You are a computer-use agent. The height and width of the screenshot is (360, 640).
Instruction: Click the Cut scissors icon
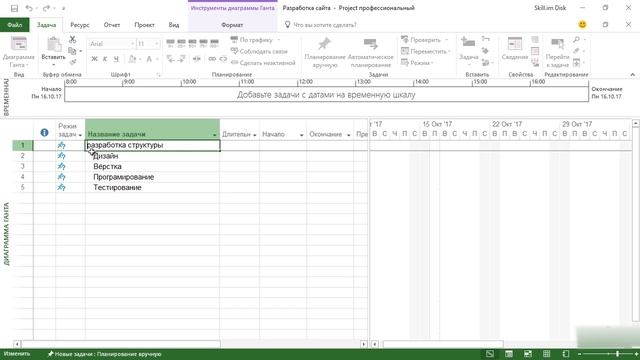[73, 40]
